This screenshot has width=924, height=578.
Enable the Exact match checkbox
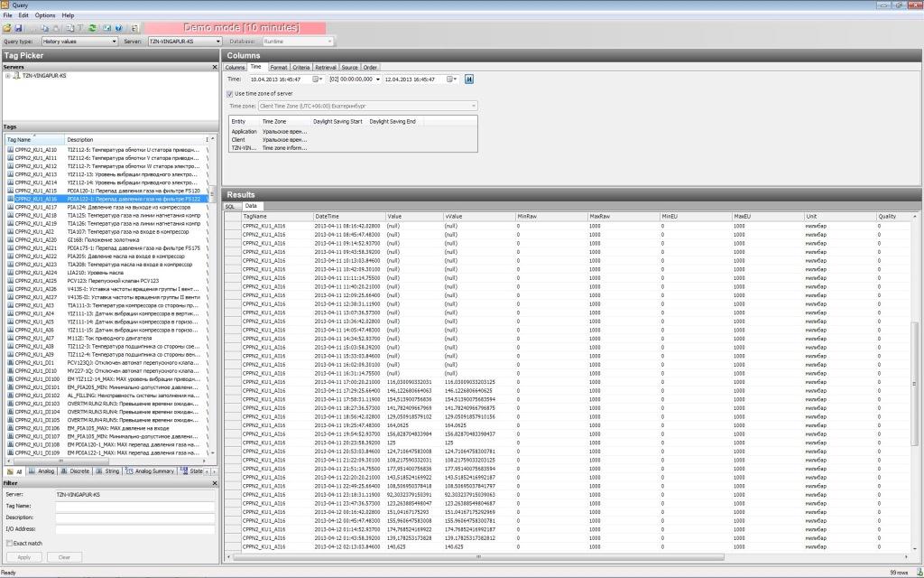coord(8,543)
